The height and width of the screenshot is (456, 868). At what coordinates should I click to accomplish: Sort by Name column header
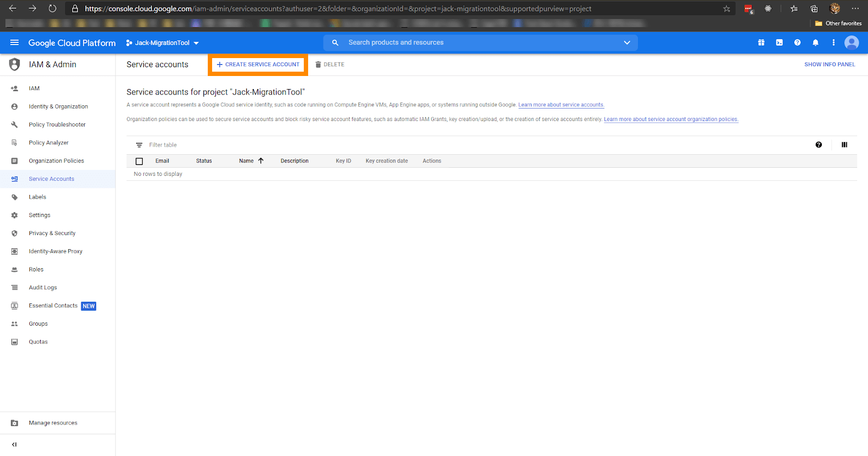click(x=246, y=161)
